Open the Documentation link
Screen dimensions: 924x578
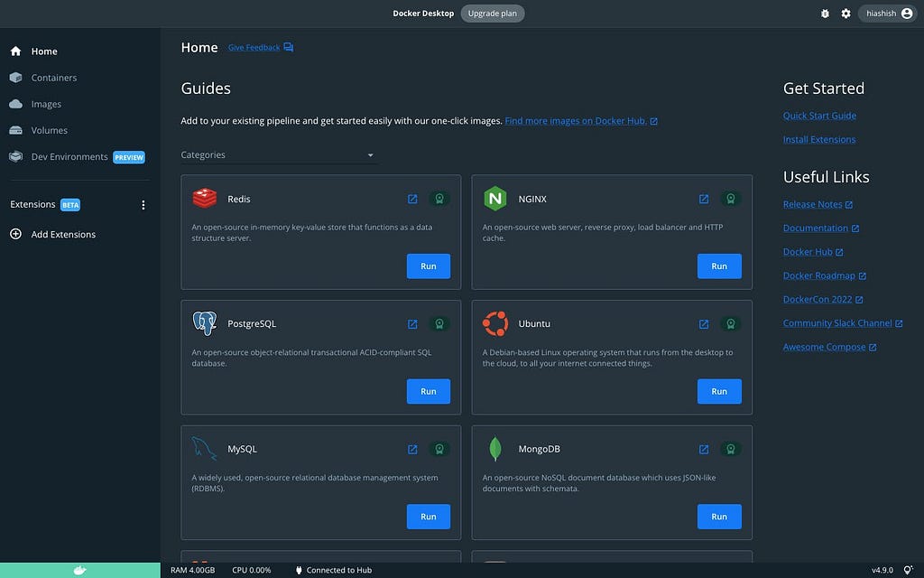coord(820,228)
